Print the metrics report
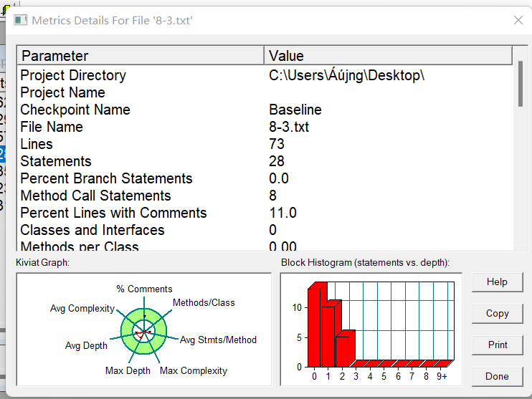 coord(497,345)
